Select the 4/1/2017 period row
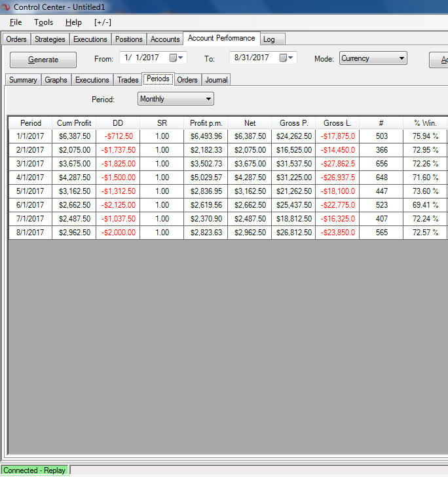Viewport: 448px width, 477px height. 228,178
